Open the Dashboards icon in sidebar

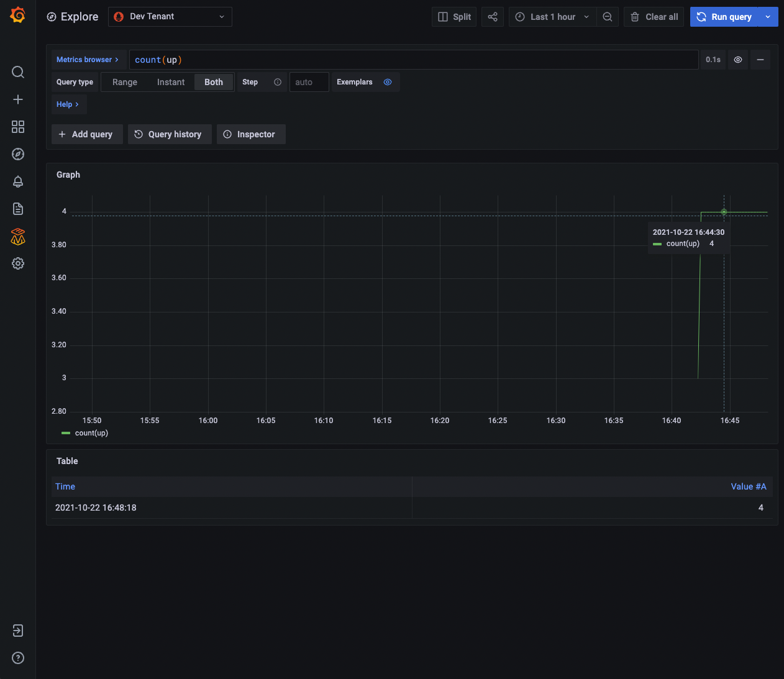point(17,127)
